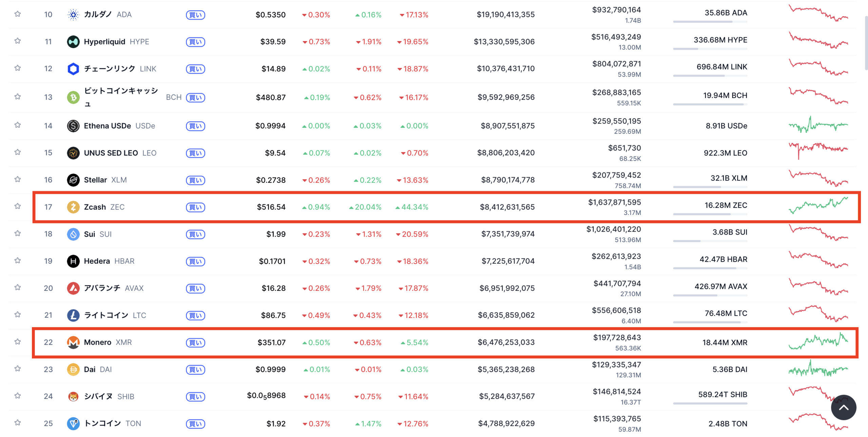This screenshot has height=437, width=868.
Task: View Dai's 7-day sparkline chart
Action: pos(818,369)
